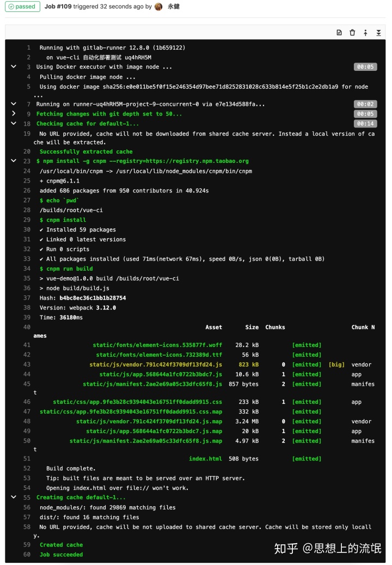
Task: Collapse the Checking cache for default-1 section
Action: pos(14,123)
